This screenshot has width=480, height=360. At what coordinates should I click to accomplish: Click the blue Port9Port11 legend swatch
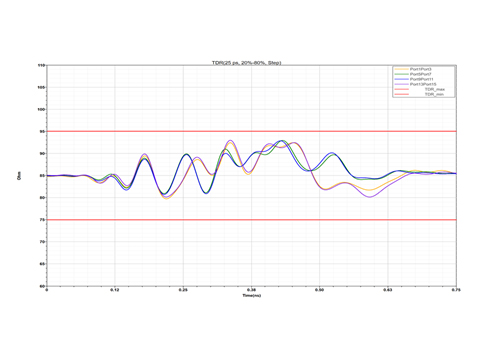click(401, 79)
